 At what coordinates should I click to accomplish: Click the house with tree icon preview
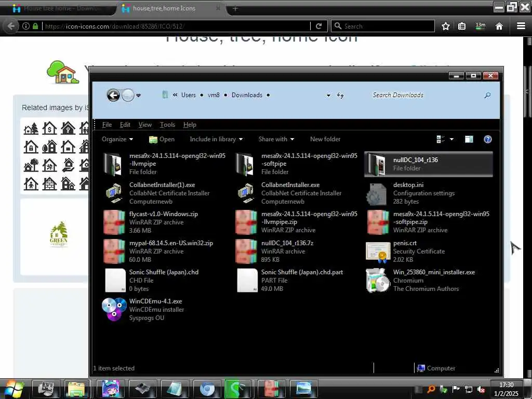click(x=63, y=72)
